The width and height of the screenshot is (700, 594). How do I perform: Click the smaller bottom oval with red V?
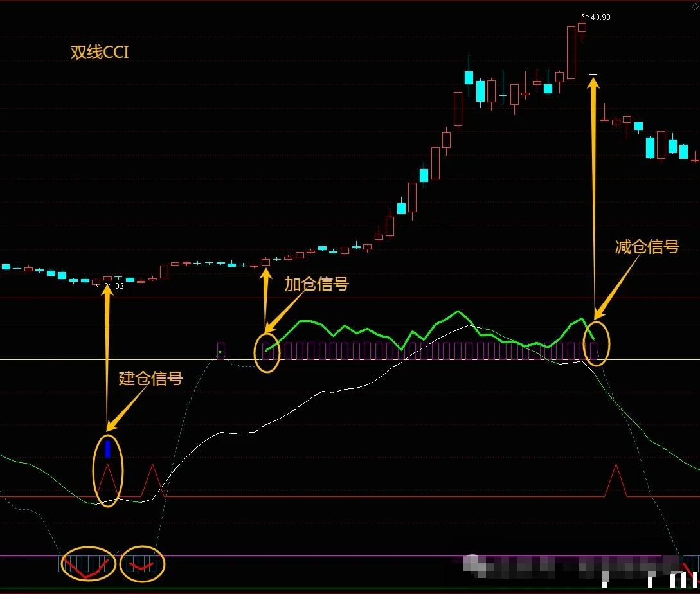tap(143, 564)
